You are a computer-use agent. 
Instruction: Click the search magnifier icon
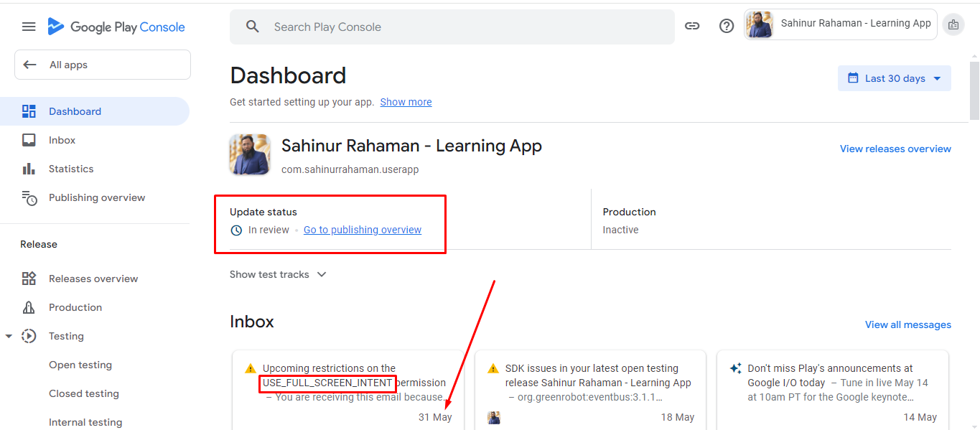point(252,27)
